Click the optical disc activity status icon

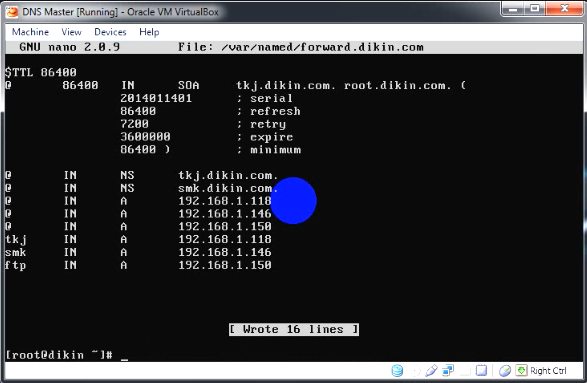tap(416, 371)
